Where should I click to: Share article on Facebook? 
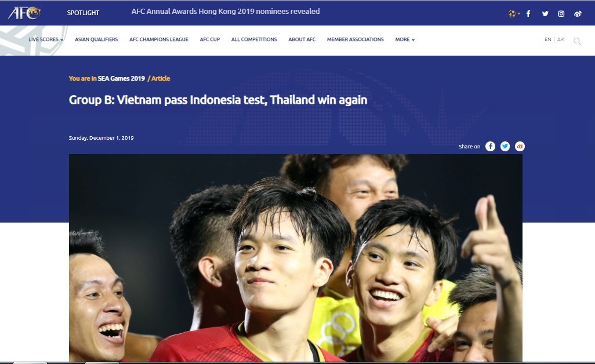point(490,147)
